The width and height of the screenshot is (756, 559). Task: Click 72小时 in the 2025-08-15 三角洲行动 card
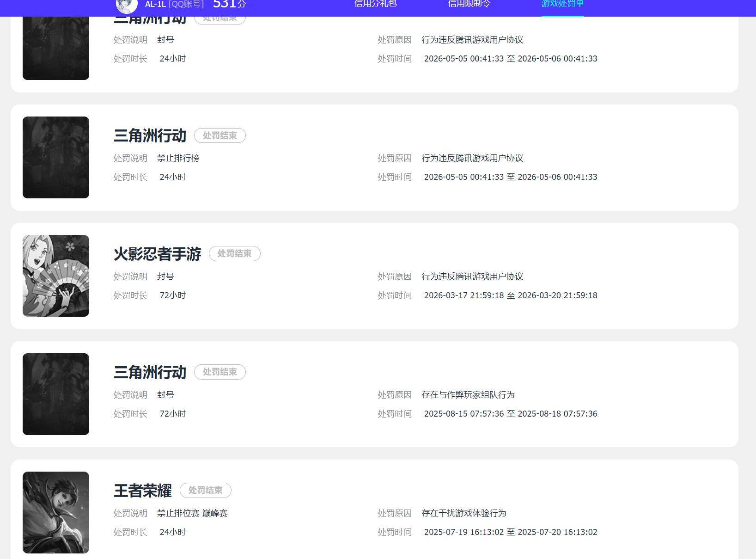pos(173,414)
